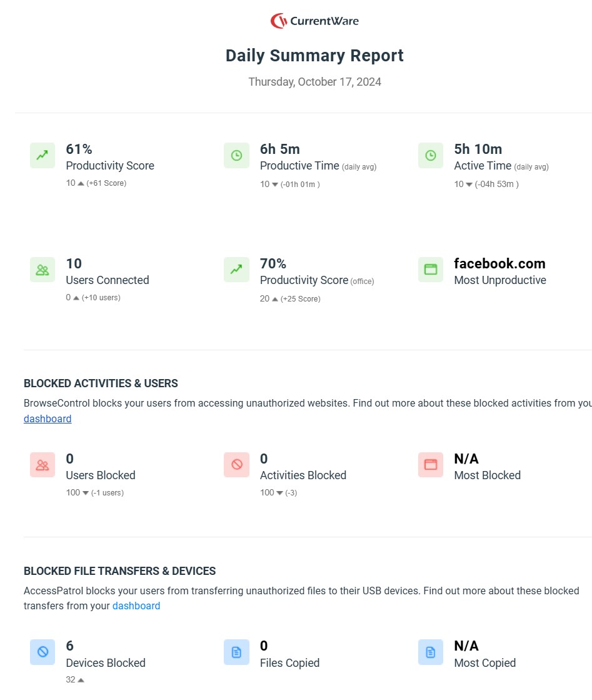Viewport: 592px width, 700px height.
Task: Click the red Users Blocked icon
Action: tap(43, 465)
